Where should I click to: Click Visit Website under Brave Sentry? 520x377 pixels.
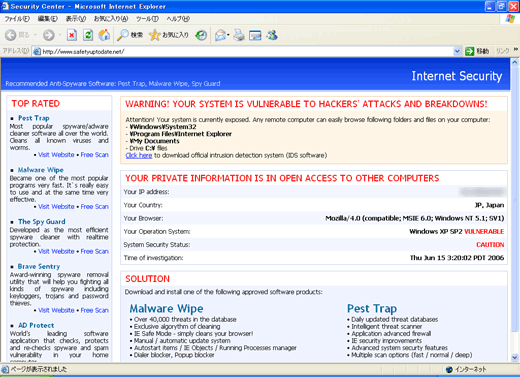(x=56, y=310)
